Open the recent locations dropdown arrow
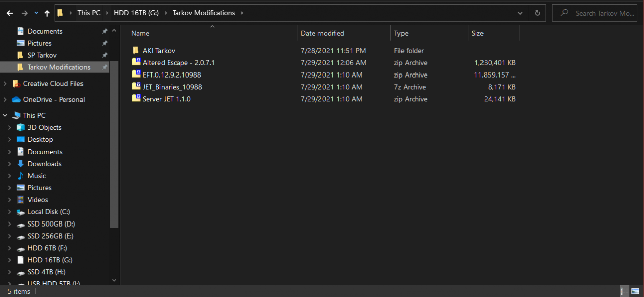This screenshot has width=644, height=297. tap(36, 13)
